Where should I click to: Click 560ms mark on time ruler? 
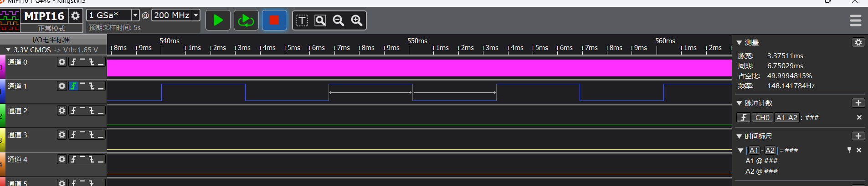[665, 41]
